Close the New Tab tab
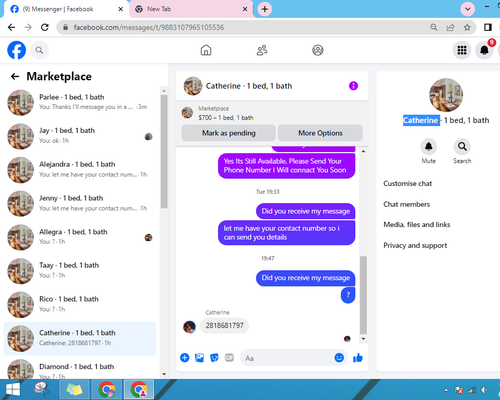 [x=245, y=9]
